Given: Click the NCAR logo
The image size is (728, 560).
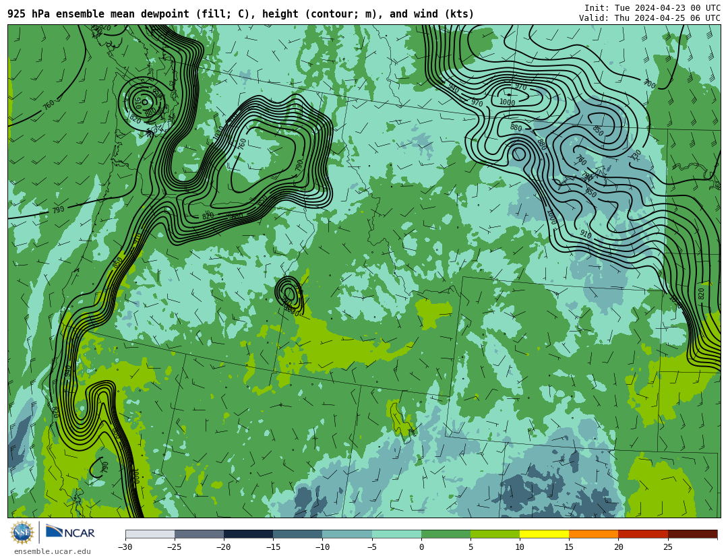Looking at the screenshot, I should [70, 532].
